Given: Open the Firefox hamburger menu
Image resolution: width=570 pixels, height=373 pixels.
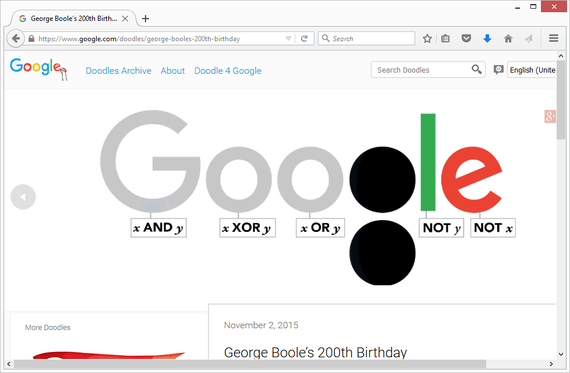Looking at the screenshot, I should (553, 38).
